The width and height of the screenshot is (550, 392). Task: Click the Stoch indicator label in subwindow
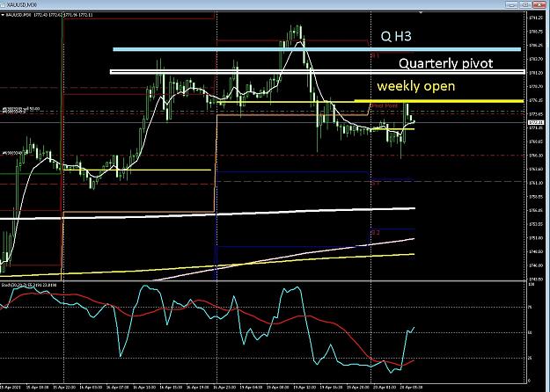point(29,285)
